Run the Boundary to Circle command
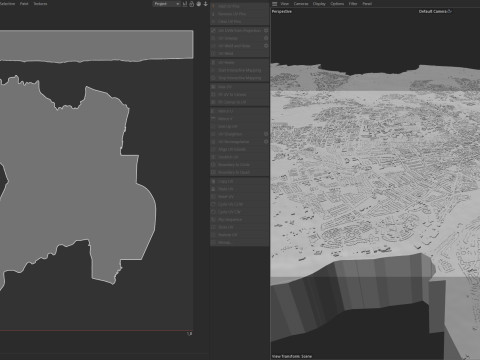Viewport: 480px width, 360px height. (x=240, y=165)
